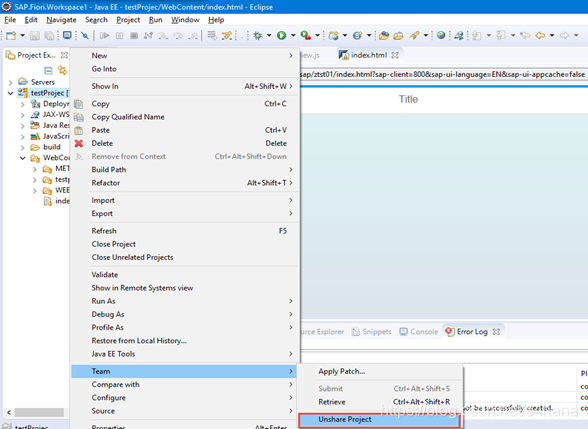Expand the build folder node
This screenshot has height=429, width=588.
pyautogui.click(x=22, y=147)
